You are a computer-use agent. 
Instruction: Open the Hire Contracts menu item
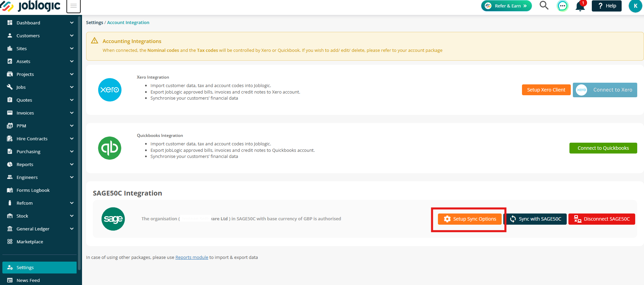point(39,139)
